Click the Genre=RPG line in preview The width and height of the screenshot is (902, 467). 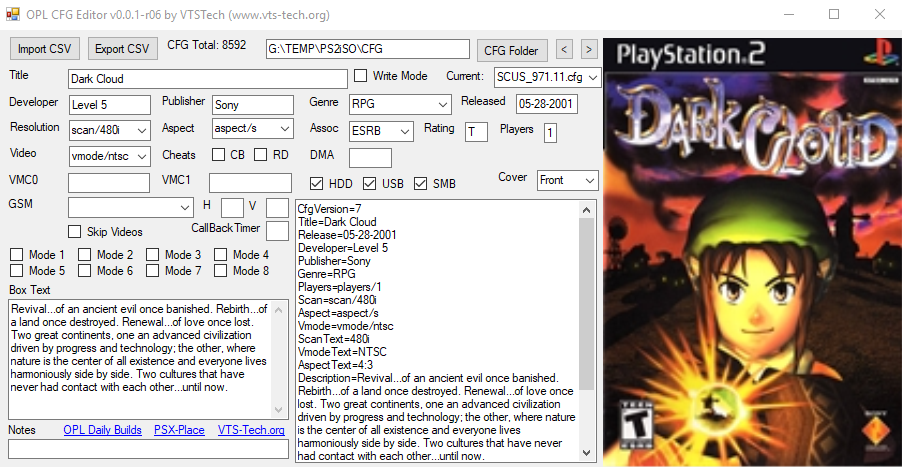(327, 274)
